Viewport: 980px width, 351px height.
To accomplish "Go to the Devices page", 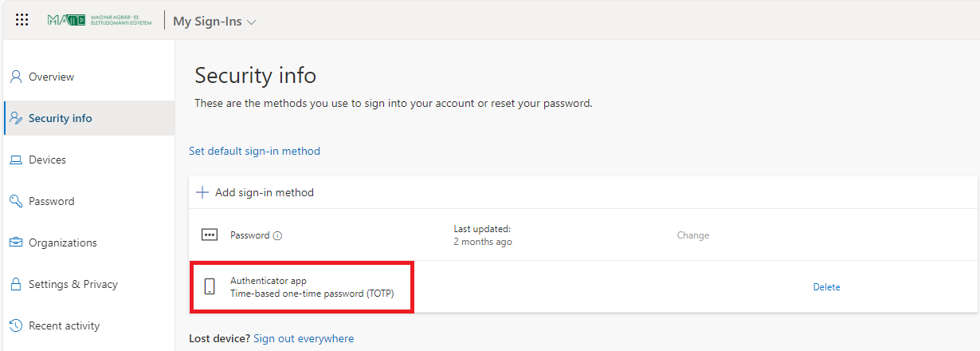I will [47, 160].
